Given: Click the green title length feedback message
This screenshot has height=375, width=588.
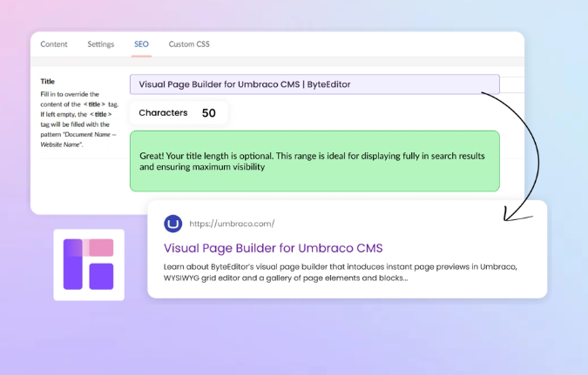Looking at the screenshot, I should (314, 161).
